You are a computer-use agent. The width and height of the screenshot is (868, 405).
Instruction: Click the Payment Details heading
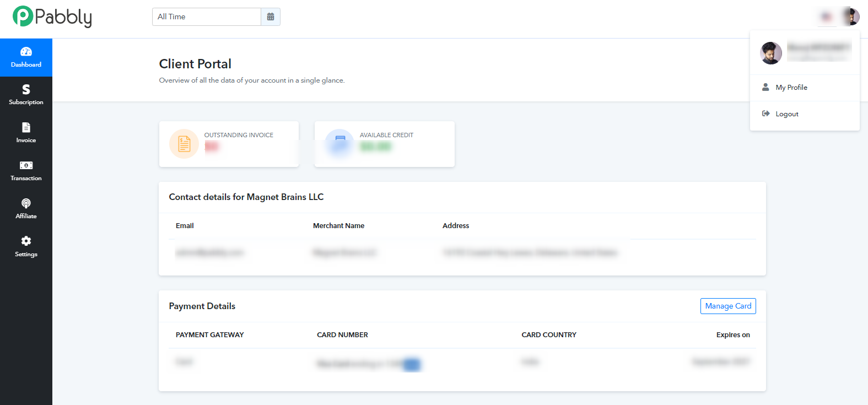[202, 306]
